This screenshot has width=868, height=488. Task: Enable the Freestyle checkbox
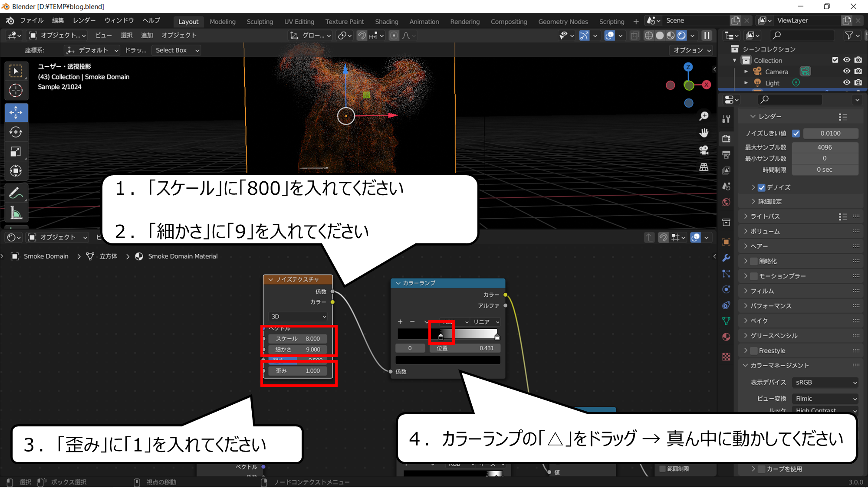pos(754,350)
